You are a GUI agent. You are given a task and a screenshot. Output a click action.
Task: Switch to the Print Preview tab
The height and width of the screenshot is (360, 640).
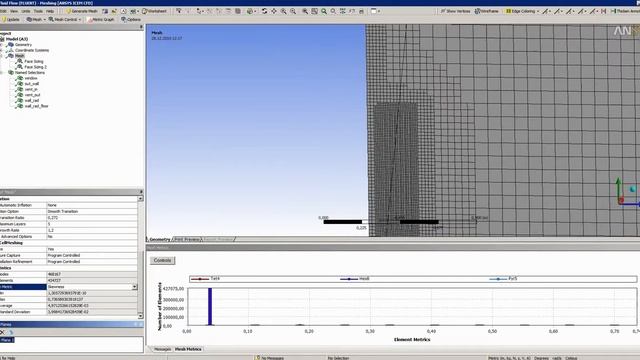click(x=187, y=240)
